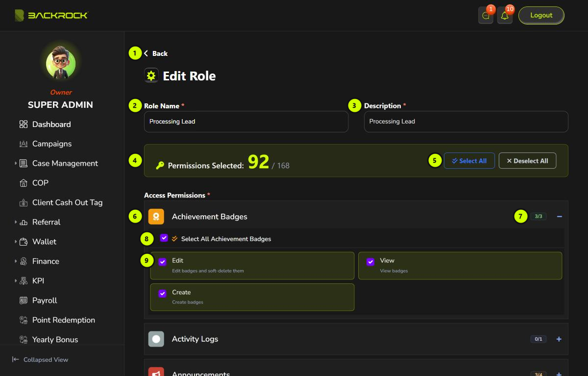This screenshot has width=588, height=376.
Task: Click the Select All permissions button
Action: pyautogui.click(x=469, y=161)
